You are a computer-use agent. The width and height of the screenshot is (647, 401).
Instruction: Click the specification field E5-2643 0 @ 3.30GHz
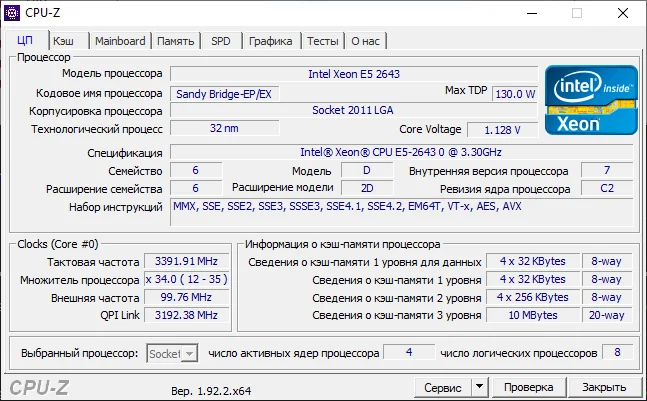(401, 152)
